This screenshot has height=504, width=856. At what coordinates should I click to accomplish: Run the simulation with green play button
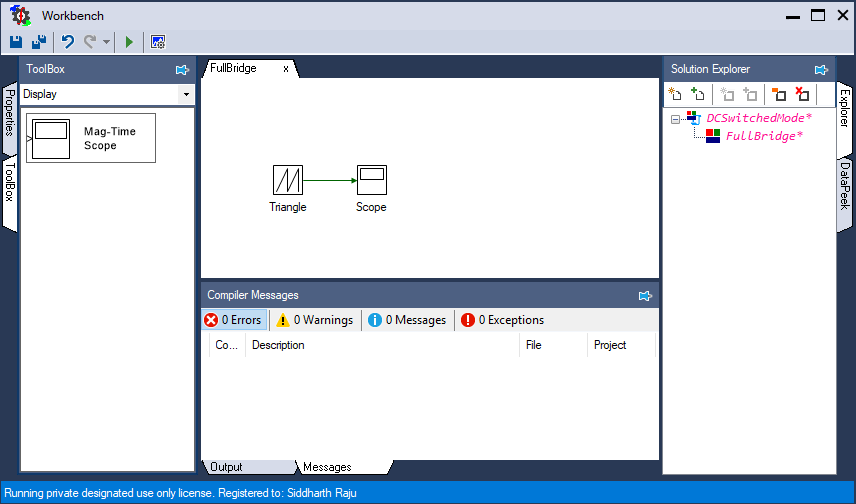pyautogui.click(x=129, y=42)
